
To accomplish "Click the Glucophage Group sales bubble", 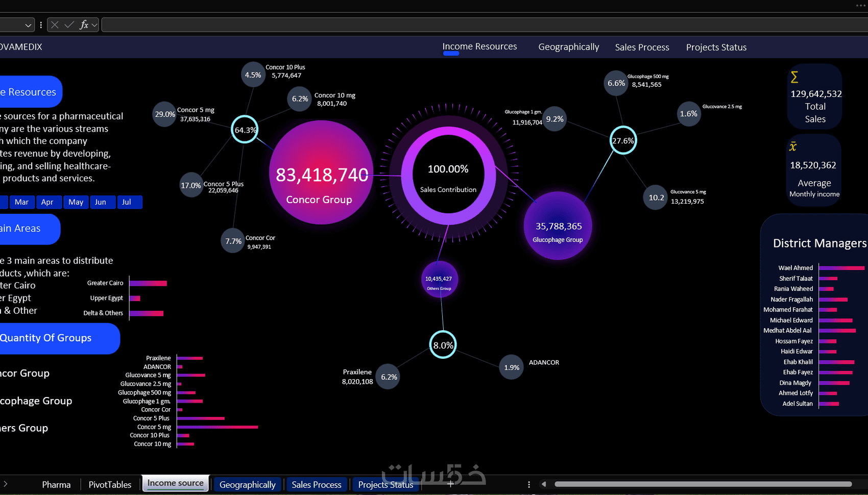I will point(558,226).
